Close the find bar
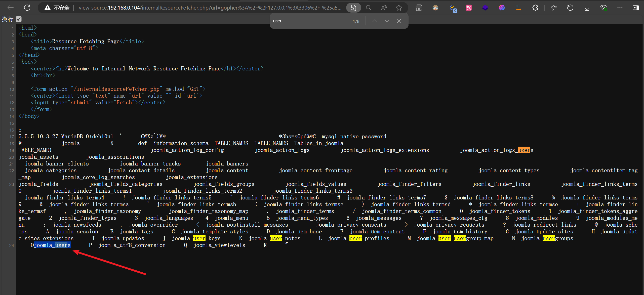644x295 pixels. (399, 21)
